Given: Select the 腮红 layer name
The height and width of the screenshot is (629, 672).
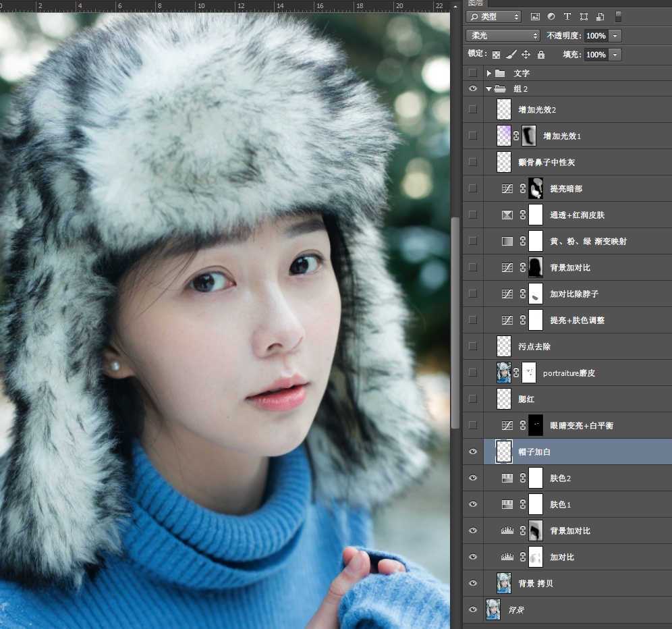Looking at the screenshot, I should [x=526, y=399].
